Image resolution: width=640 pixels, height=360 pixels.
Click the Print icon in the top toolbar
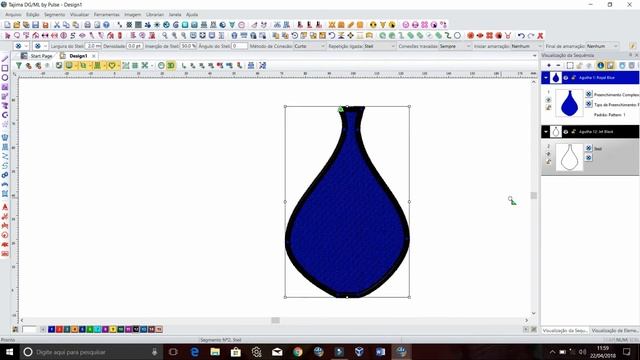pyautogui.click(x=87, y=25)
